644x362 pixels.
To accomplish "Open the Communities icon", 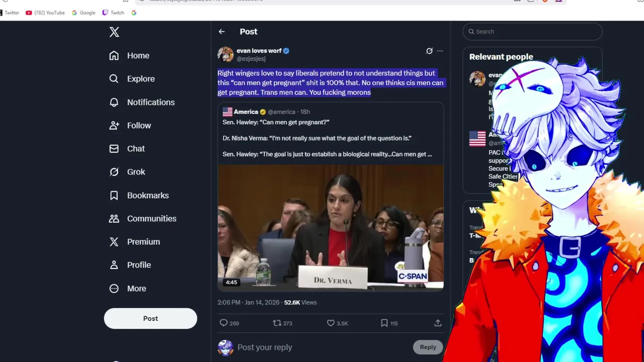I will (x=114, y=219).
